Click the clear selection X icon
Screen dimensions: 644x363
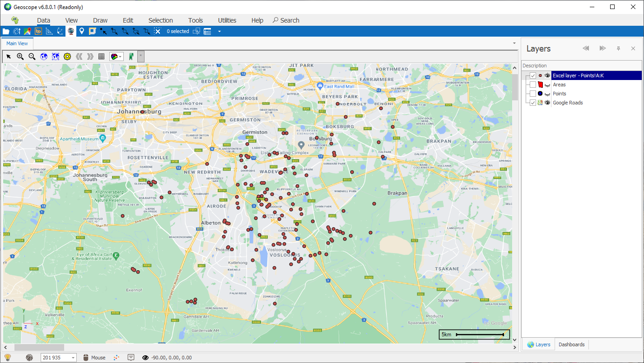click(157, 31)
